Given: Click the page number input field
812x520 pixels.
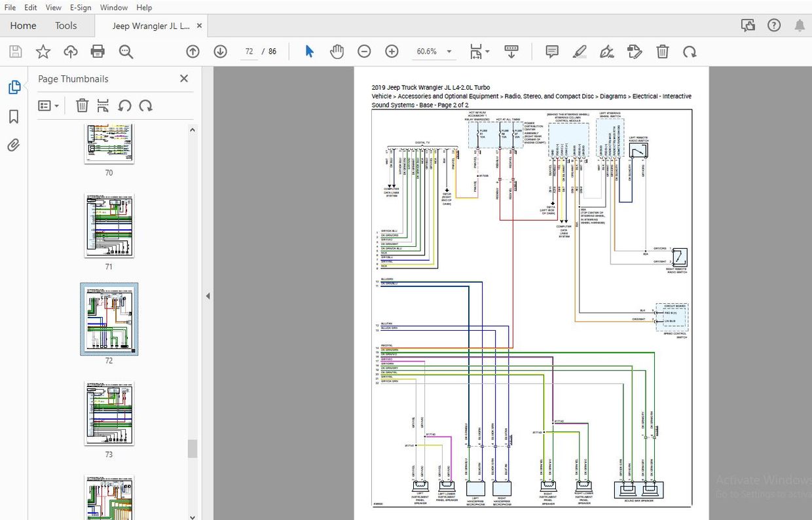Looking at the screenshot, I should pos(249,52).
